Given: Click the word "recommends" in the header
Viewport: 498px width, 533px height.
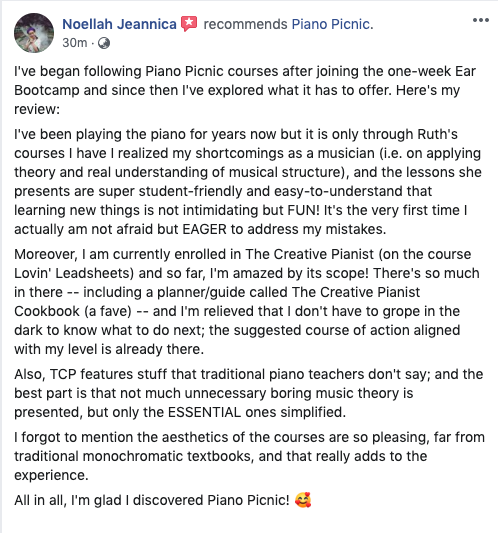Looking at the screenshot, I should [245, 24].
